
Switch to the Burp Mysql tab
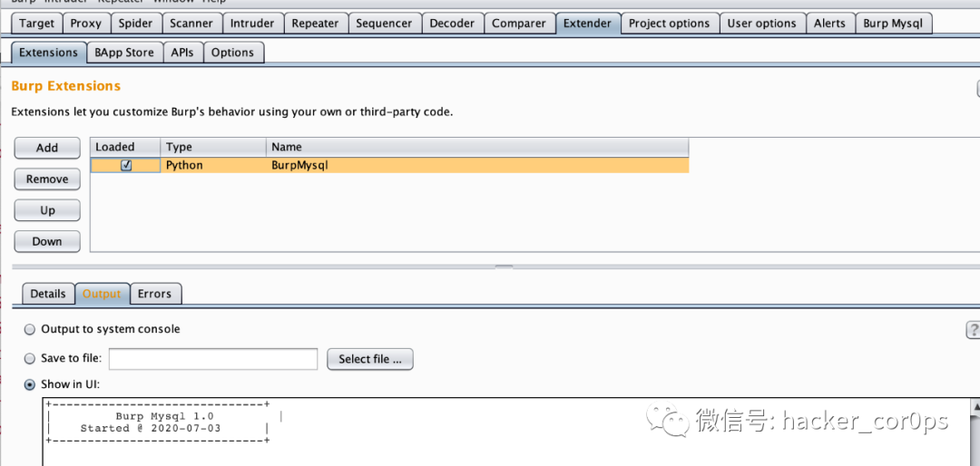(x=893, y=23)
